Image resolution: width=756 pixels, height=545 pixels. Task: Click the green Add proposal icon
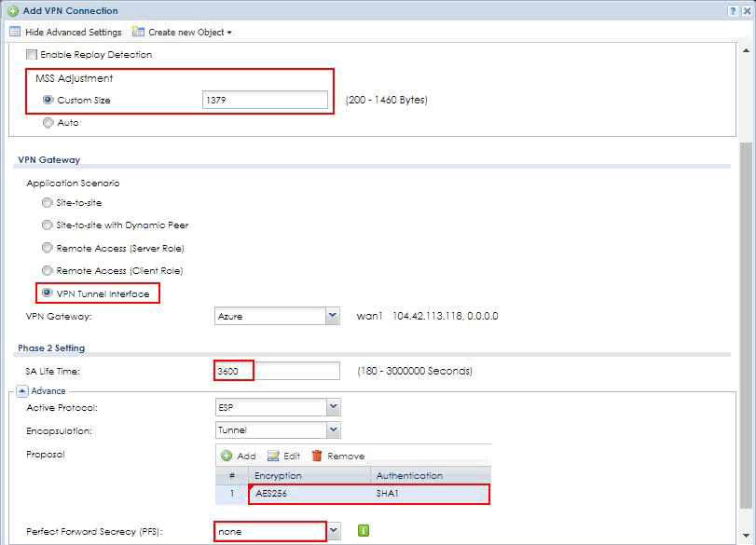click(x=227, y=456)
